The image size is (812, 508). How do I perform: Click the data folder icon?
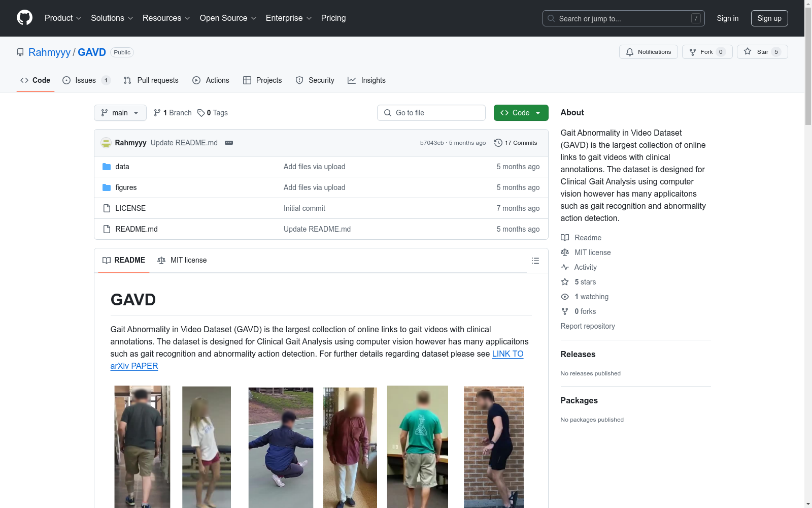pyautogui.click(x=107, y=167)
